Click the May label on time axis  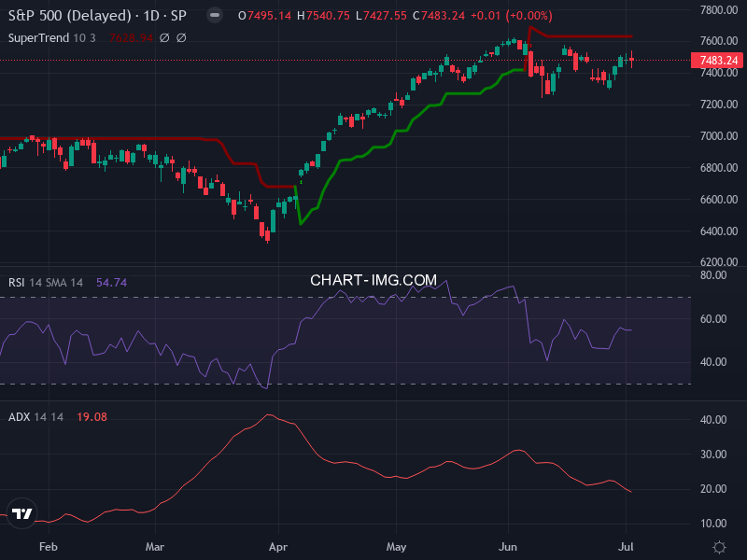396,547
